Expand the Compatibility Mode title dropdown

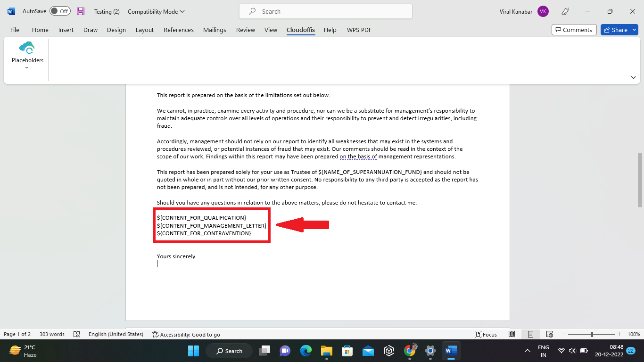click(182, 11)
